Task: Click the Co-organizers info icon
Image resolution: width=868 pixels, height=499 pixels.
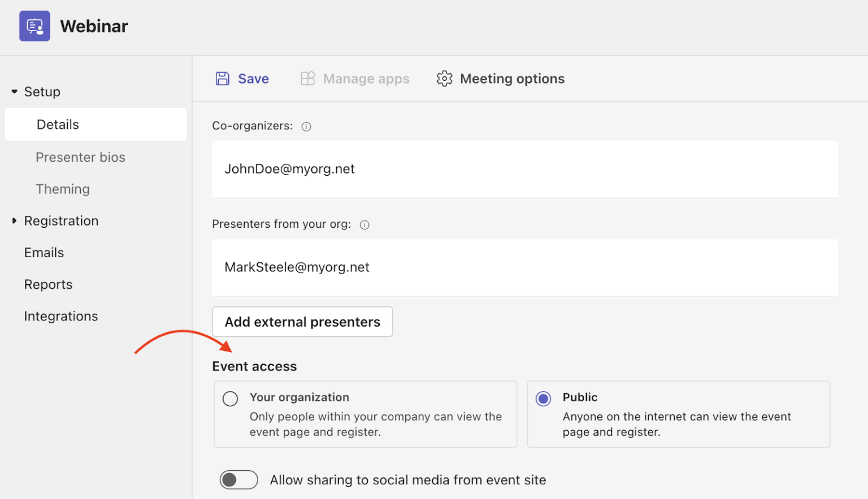Action: [306, 126]
